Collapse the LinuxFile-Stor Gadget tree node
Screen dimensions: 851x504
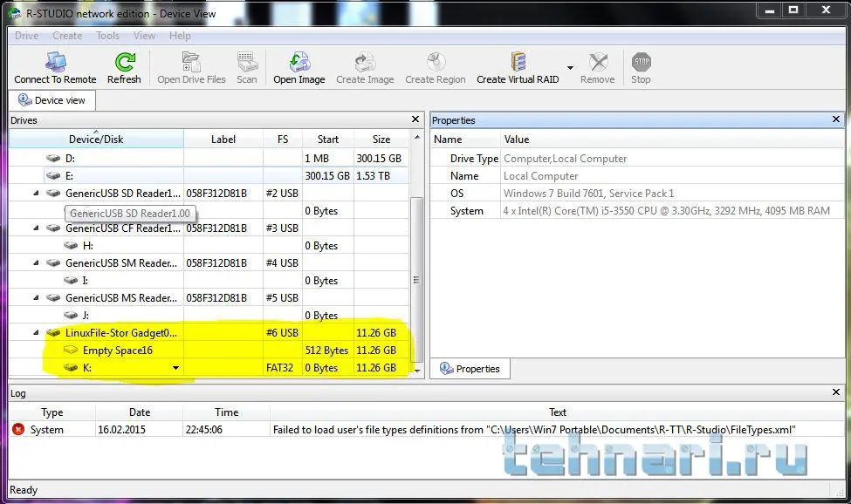click(x=36, y=333)
